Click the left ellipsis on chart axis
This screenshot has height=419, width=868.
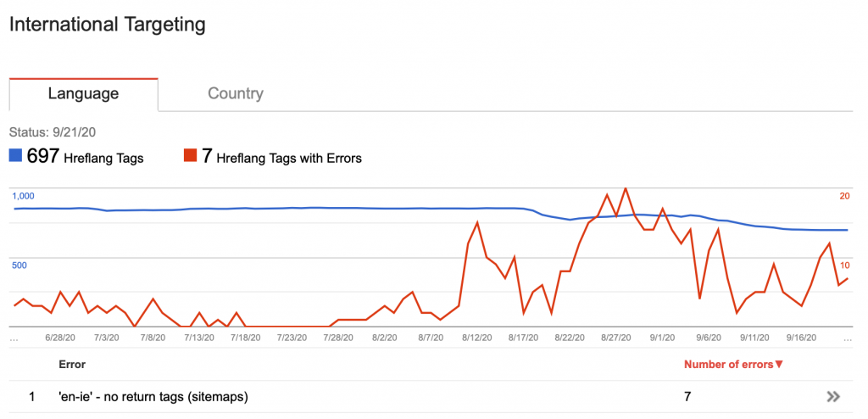pyautogui.click(x=14, y=338)
